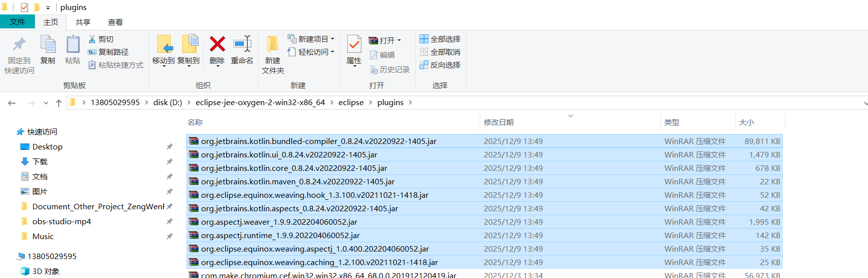Open the Open (打开) dropdown arrow
This screenshot has width=868, height=278.
(x=399, y=40)
